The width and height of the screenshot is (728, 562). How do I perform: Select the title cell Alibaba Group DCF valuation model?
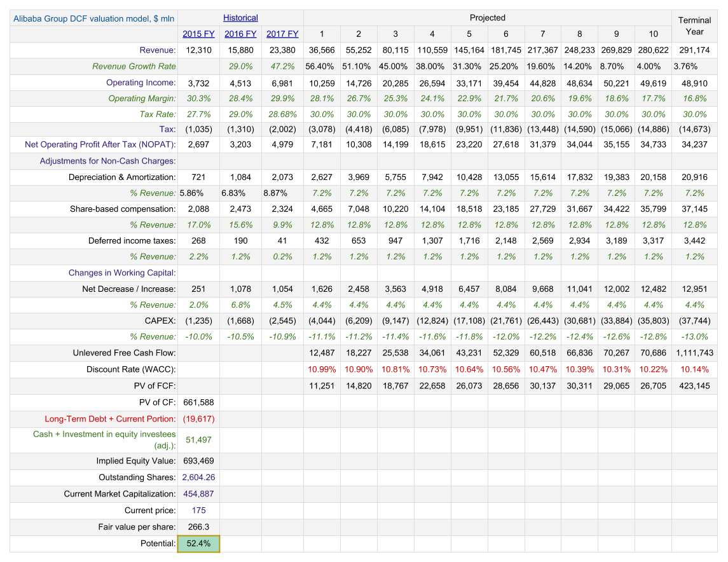tap(93, 18)
